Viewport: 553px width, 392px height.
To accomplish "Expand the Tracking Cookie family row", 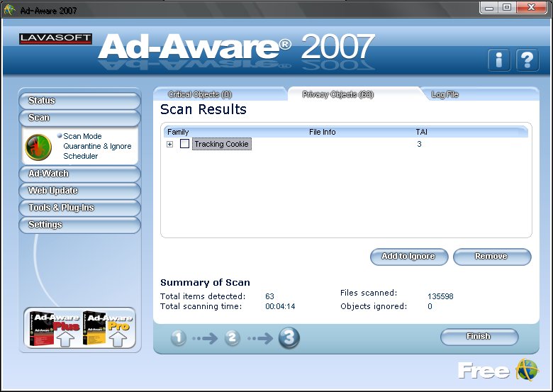I will 169,144.
